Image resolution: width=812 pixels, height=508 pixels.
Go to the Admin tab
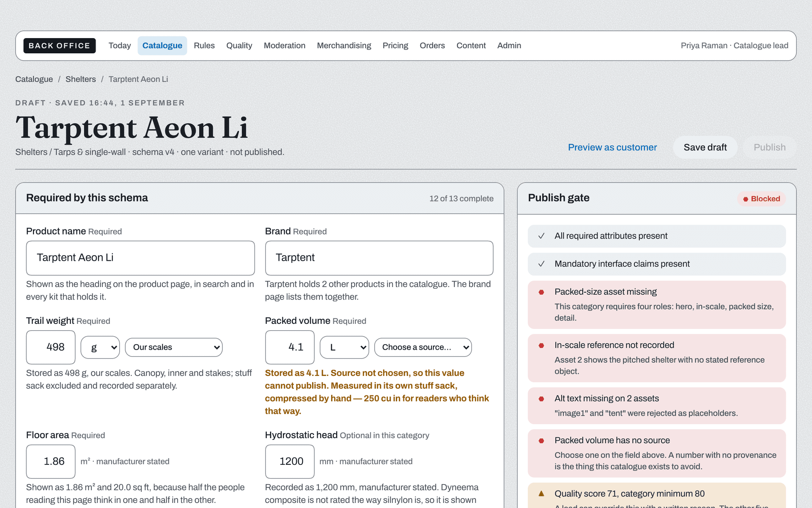coord(509,46)
